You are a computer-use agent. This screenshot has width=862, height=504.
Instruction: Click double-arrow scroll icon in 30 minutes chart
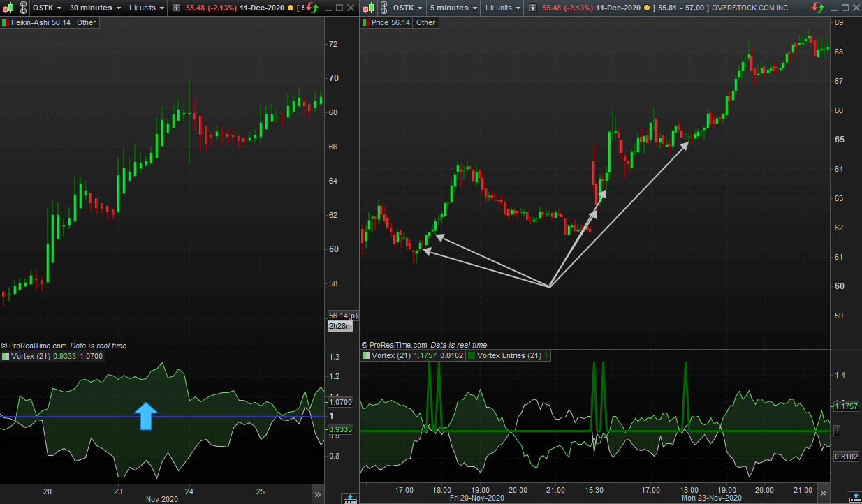[x=318, y=494]
